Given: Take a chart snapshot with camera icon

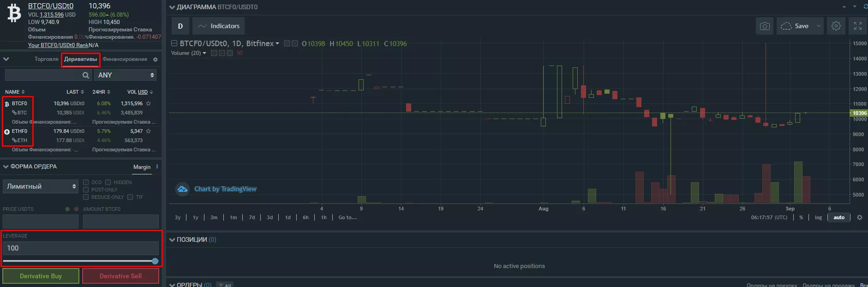Looking at the screenshot, I should 765,26.
